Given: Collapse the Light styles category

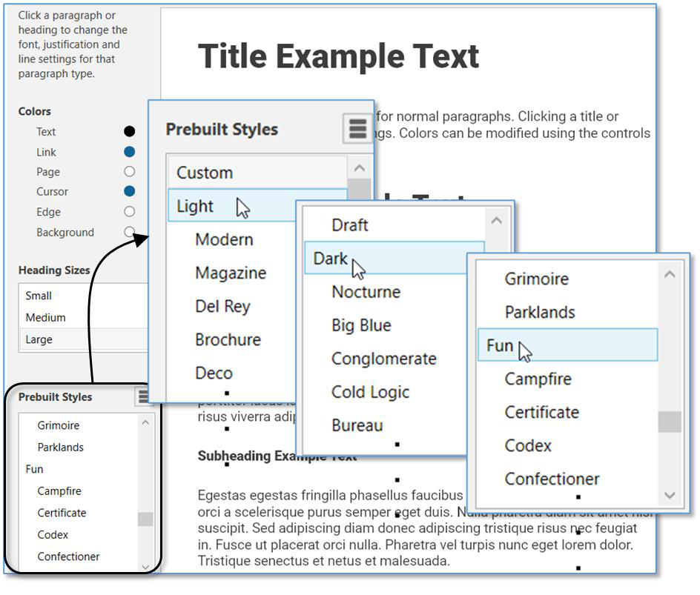Looking at the screenshot, I should coord(195,207).
